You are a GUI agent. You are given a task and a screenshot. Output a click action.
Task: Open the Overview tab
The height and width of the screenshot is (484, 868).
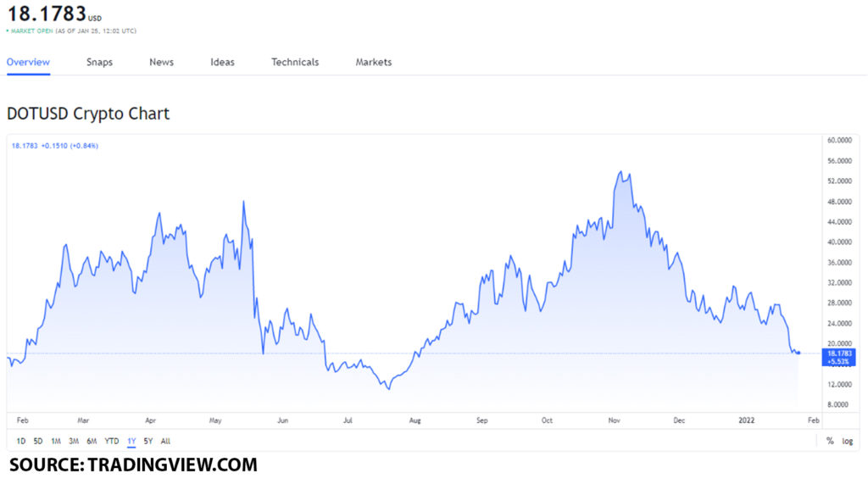[x=28, y=62]
